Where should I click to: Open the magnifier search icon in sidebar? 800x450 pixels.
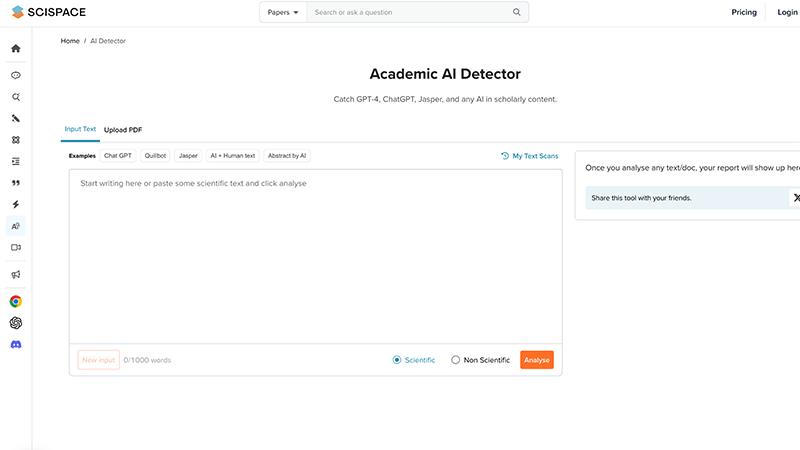[x=16, y=97]
